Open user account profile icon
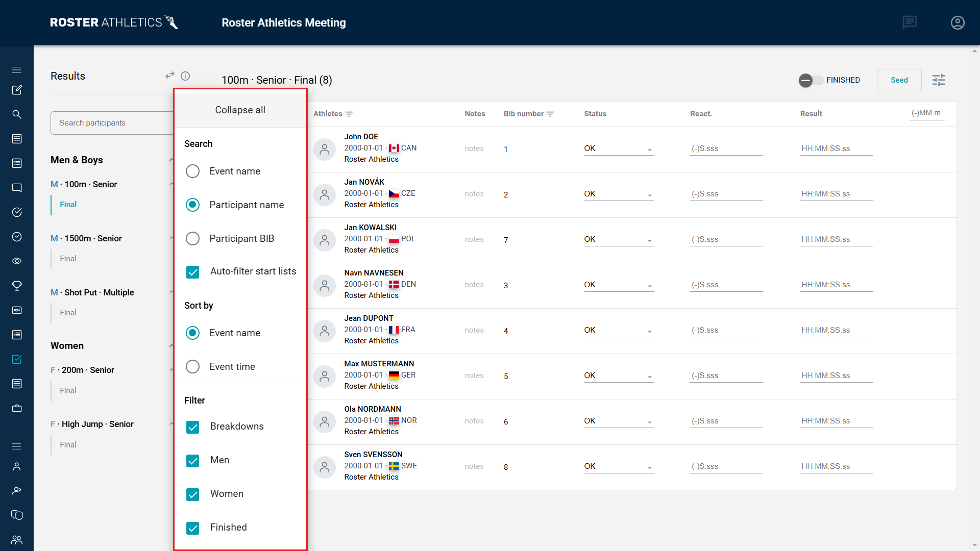Image resolution: width=980 pixels, height=551 pixels. point(957,22)
